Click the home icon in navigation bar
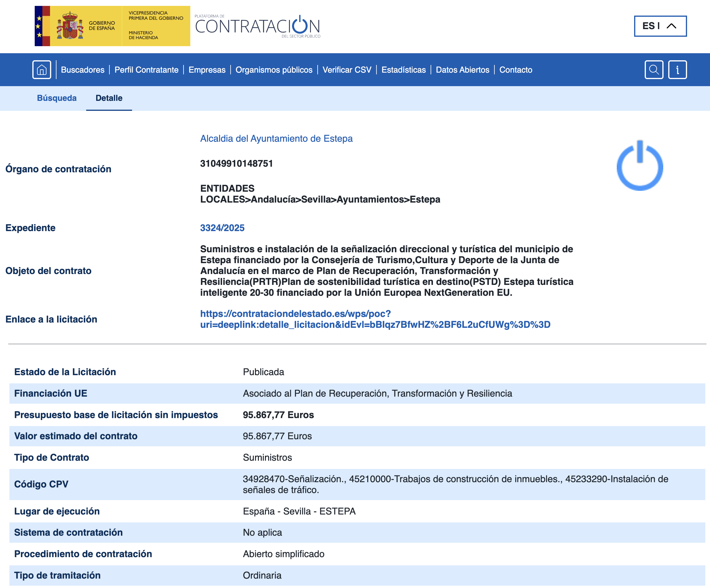The height and width of the screenshot is (588, 710). coord(41,70)
